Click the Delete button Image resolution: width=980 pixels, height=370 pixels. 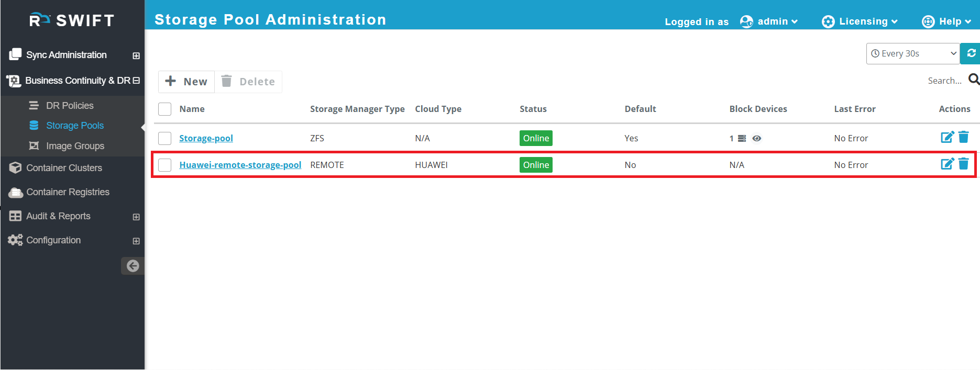click(x=248, y=82)
